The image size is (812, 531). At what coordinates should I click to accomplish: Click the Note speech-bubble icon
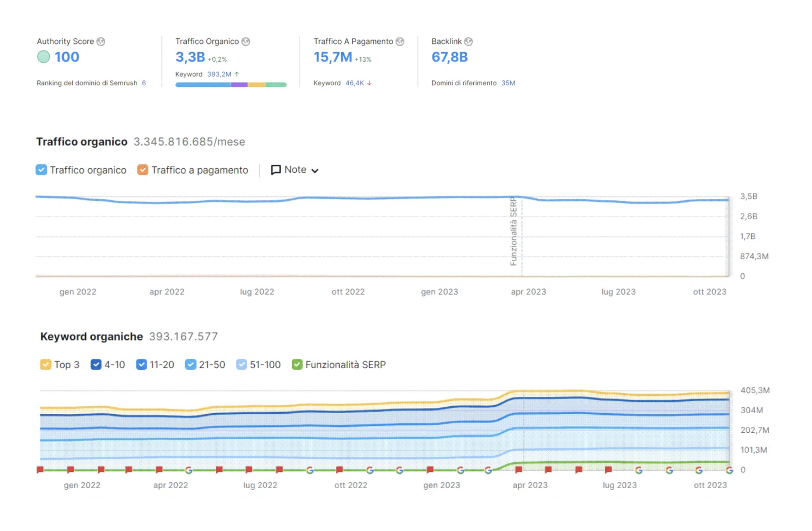point(276,170)
